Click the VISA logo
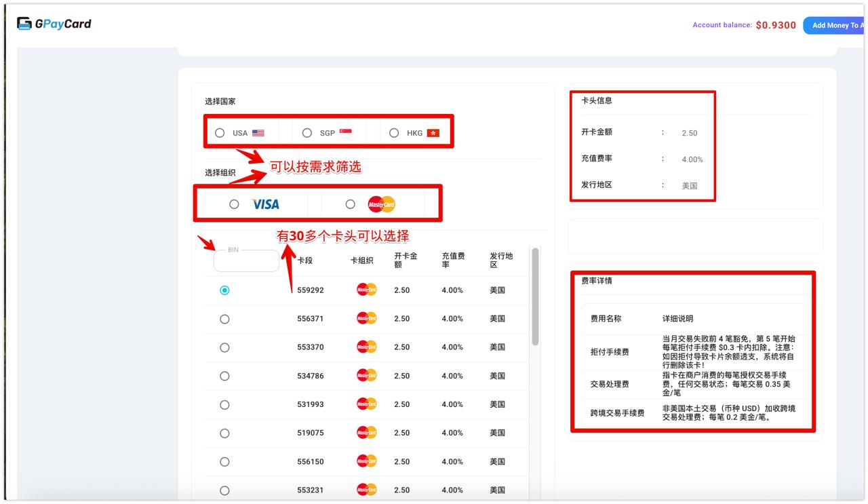The width and height of the screenshot is (868, 504). point(265,204)
